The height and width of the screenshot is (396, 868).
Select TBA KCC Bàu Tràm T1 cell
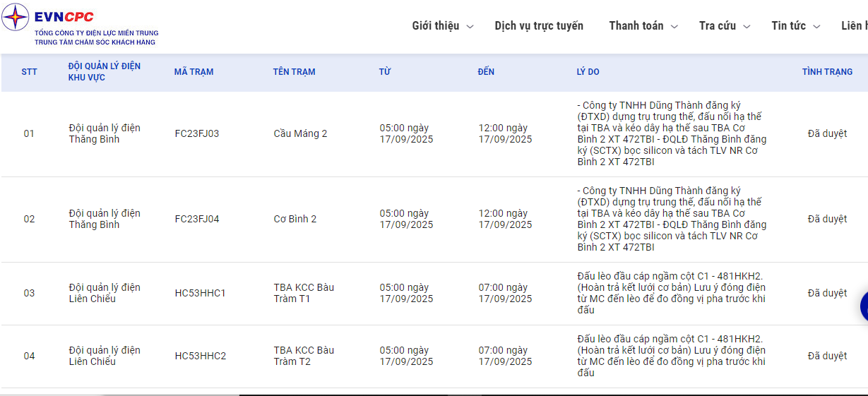click(304, 293)
